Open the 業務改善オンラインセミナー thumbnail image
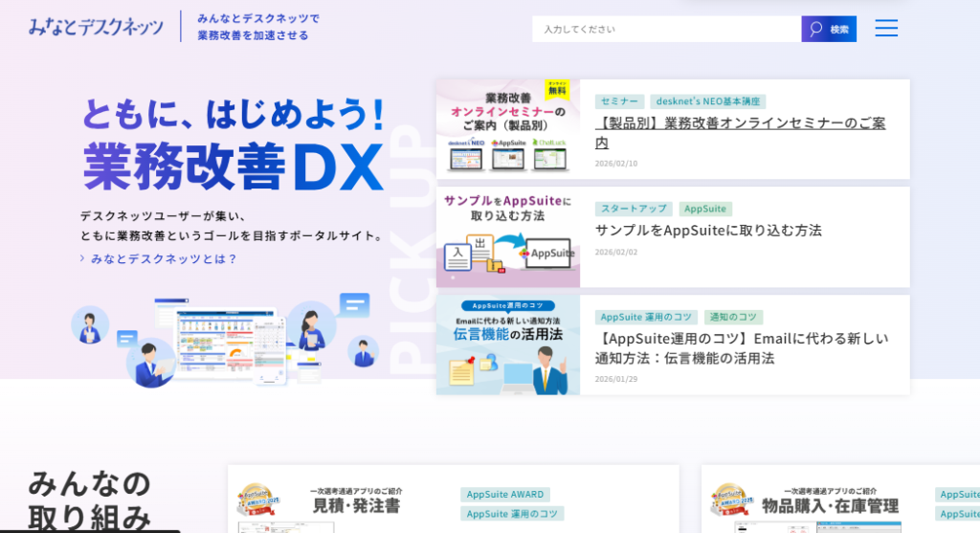This screenshot has height=533, width=980. (x=508, y=129)
